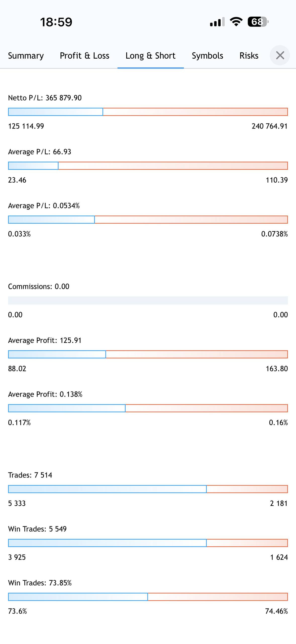Tap the Average P/L 0.0534% bar
Screen dimensions: 296x644
(x=148, y=220)
